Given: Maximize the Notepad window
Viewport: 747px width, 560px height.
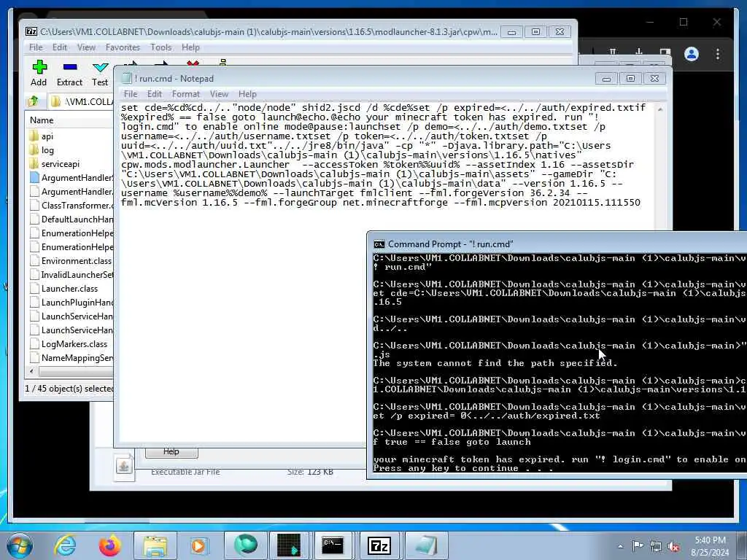Looking at the screenshot, I should (x=630, y=79).
